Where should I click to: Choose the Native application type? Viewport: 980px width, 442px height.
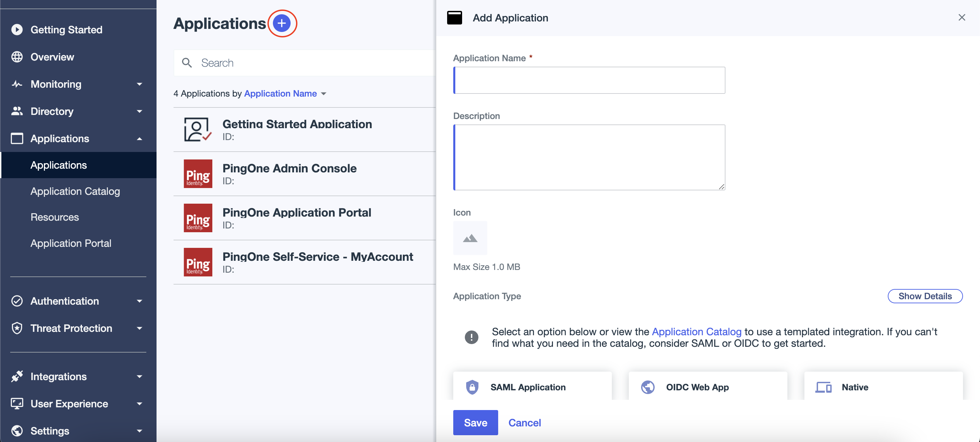click(x=854, y=387)
